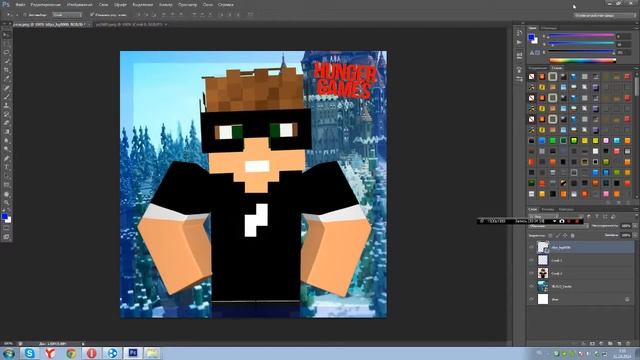This screenshot has height=360, width=640.
Task: Select the Eraser tool
Action: [6, 123]
